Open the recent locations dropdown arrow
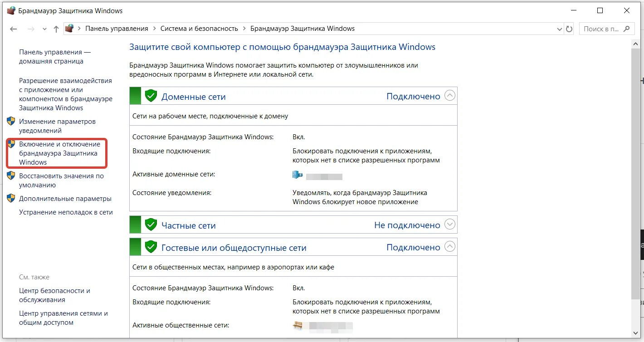Image resolution: width=644 pixels, height=342 pixels. (44, 29)
